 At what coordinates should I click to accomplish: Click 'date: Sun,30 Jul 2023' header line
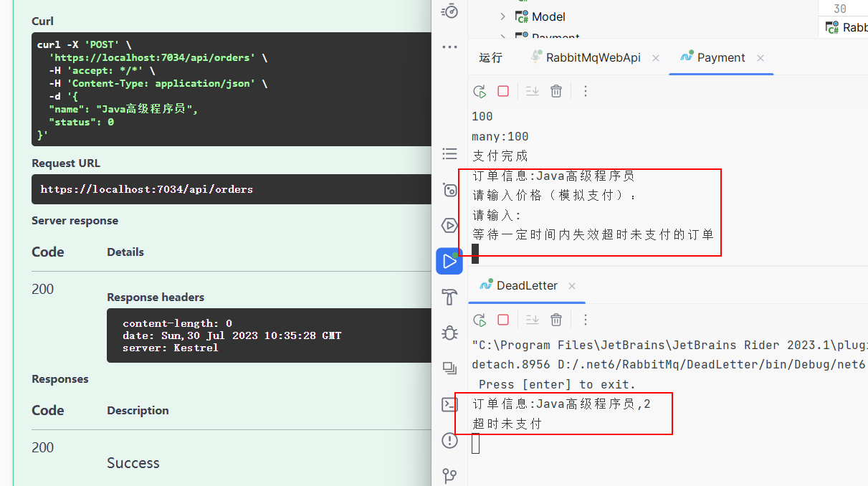pos(232,335)
